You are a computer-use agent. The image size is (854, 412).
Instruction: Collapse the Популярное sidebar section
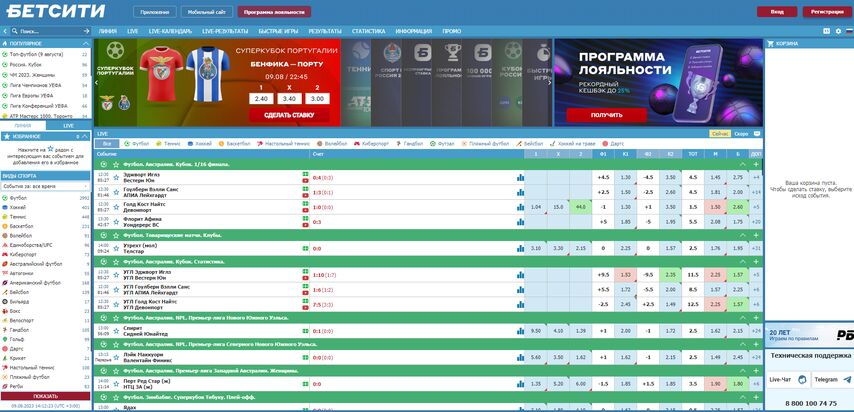(86, 43)
